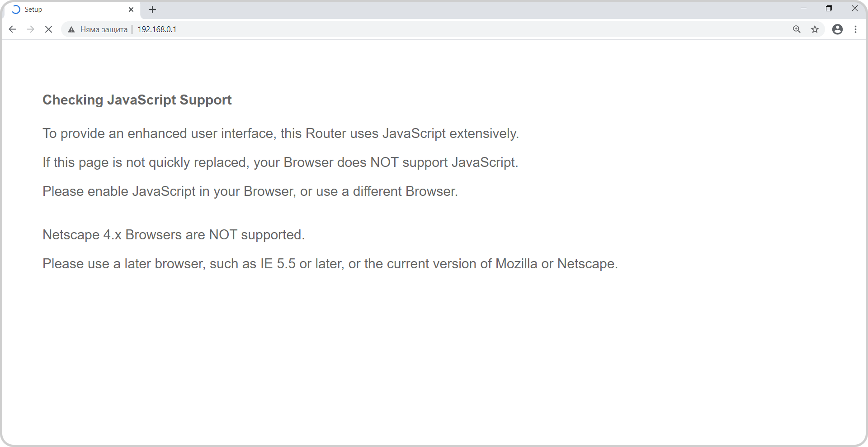Go back using the browser's back arrow
This screenshot has width=868, height=447.
click(13, 29)
